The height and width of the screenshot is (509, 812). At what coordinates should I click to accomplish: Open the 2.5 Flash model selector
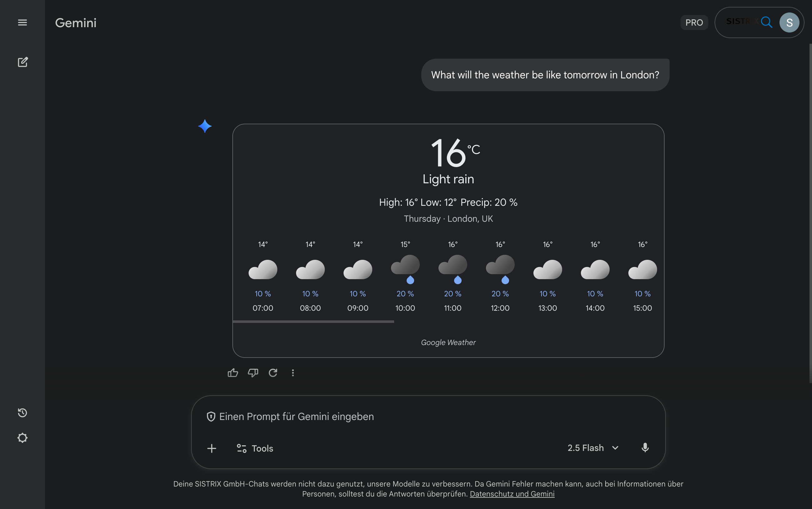tap(593, 448)
